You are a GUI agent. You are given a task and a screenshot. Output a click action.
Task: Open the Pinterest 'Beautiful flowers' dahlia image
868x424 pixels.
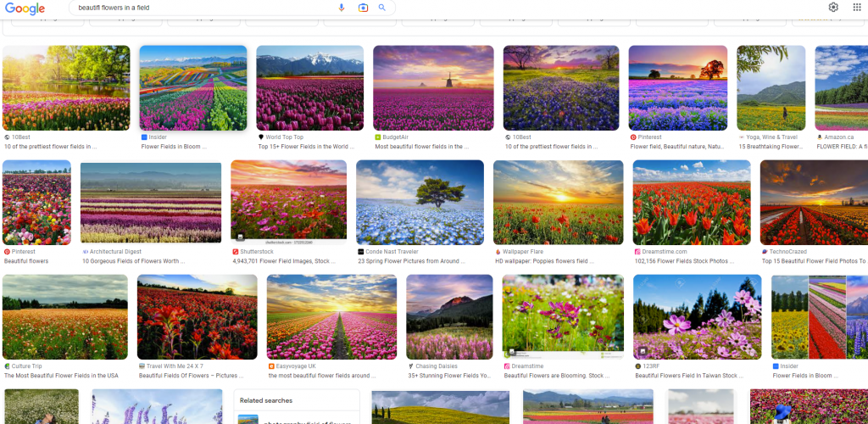point(36,203)
